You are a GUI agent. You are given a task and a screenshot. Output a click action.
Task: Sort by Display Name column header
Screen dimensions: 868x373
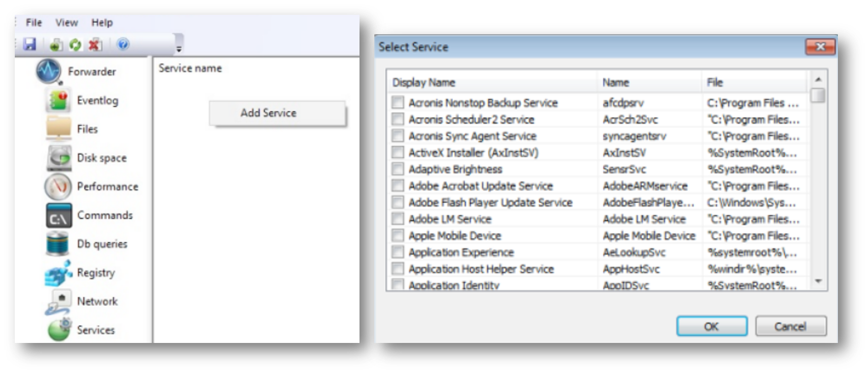(492, 82)
